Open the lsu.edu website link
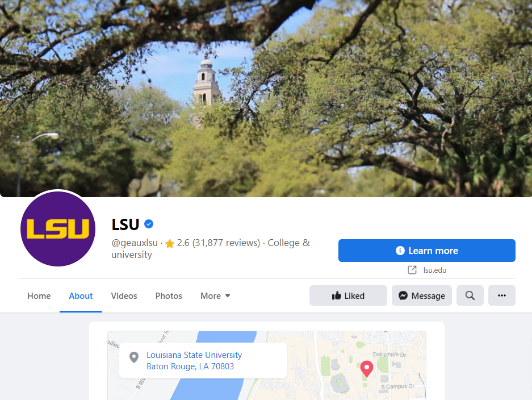 (434, 270)
